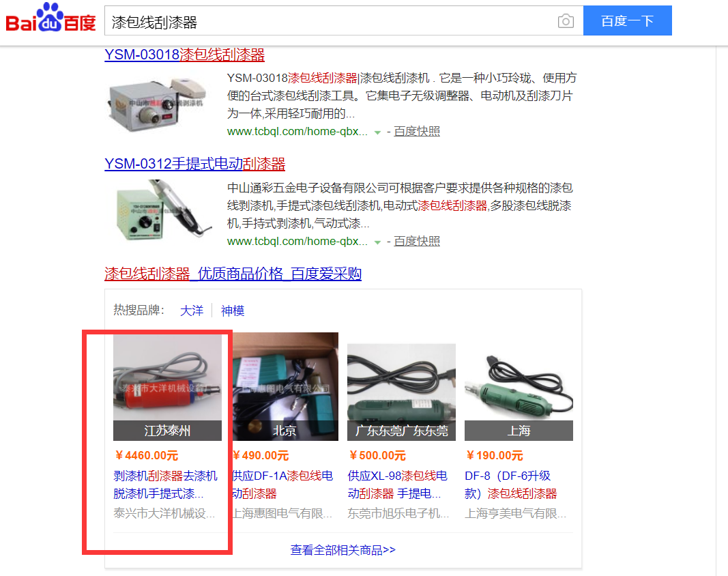Open the YSM-03018 scraper machine thumbnail

pyautogui.click(x=158, y=104)
